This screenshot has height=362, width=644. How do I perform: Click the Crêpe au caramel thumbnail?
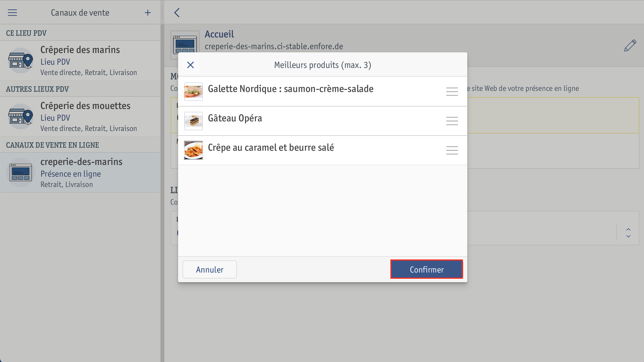[193, 150]
